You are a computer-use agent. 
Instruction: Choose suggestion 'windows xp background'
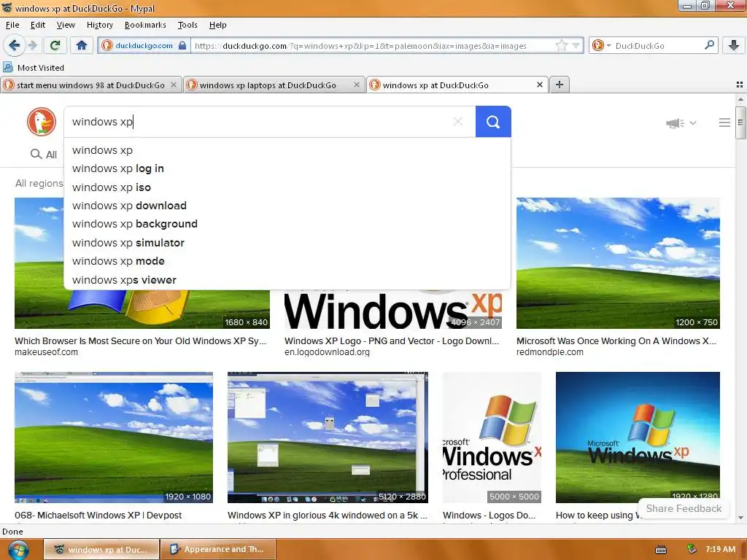click(x=287, y=224)
